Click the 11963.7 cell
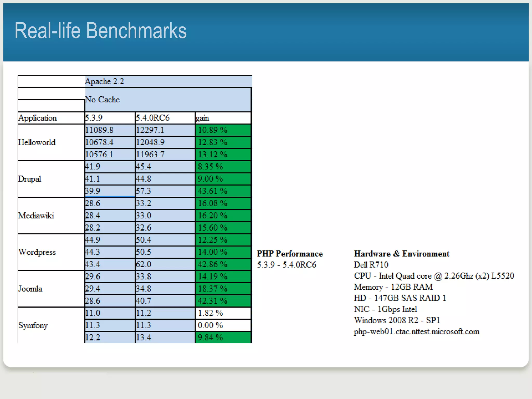Screen dimensions: 532x399 click(165, 155)
